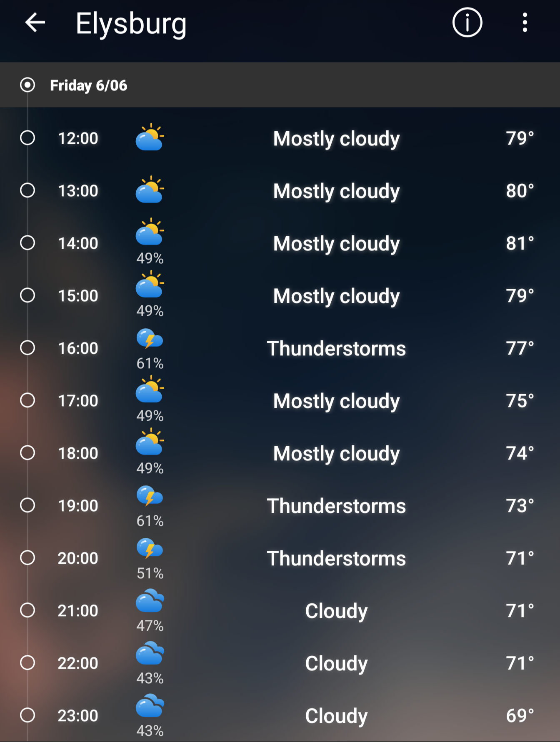This screenshot has height=742, width=560.
Task: Select the 13:00 timeline circle
Action: pyautogui.click(x=27, y=190)
